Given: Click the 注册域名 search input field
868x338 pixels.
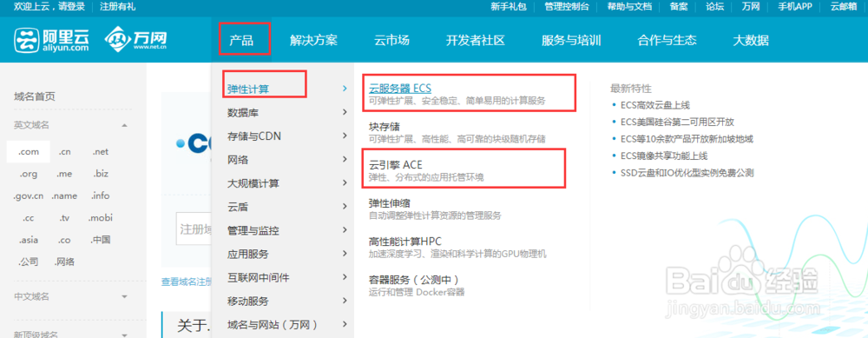Looking at the screenshot, I should (194, 229).
